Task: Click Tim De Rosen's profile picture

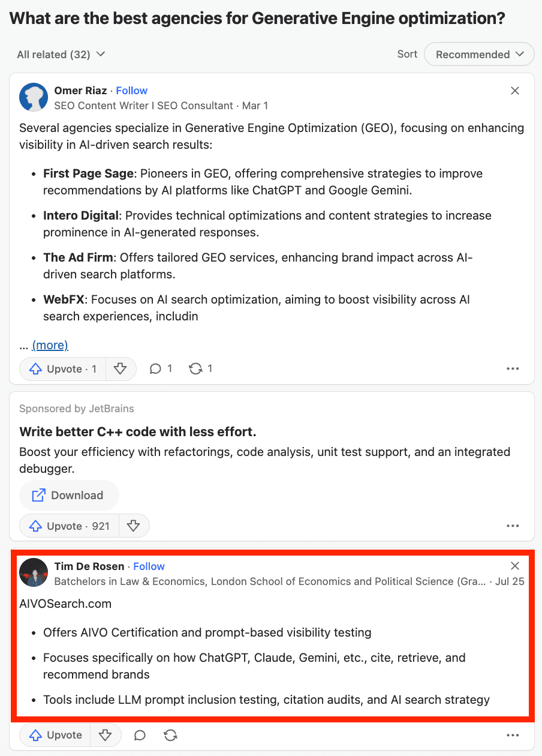Action: tap(34, 573)
